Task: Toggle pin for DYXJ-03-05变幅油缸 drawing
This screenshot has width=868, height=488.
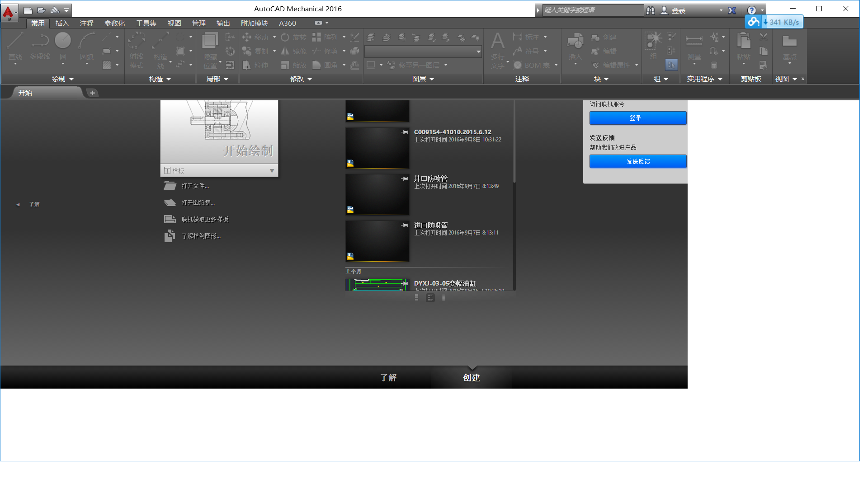Action: [x=405, y=283]
